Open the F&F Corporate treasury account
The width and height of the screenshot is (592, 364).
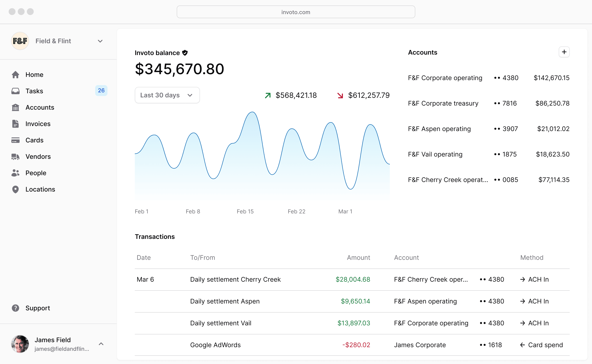point(489,103)
